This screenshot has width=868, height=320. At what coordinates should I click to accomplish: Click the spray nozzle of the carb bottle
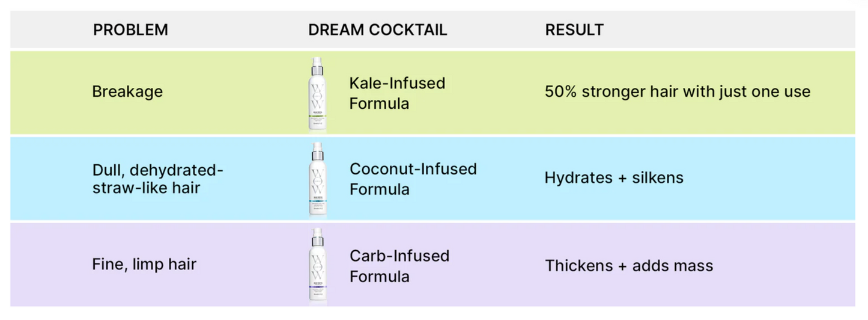pos(317,235)
